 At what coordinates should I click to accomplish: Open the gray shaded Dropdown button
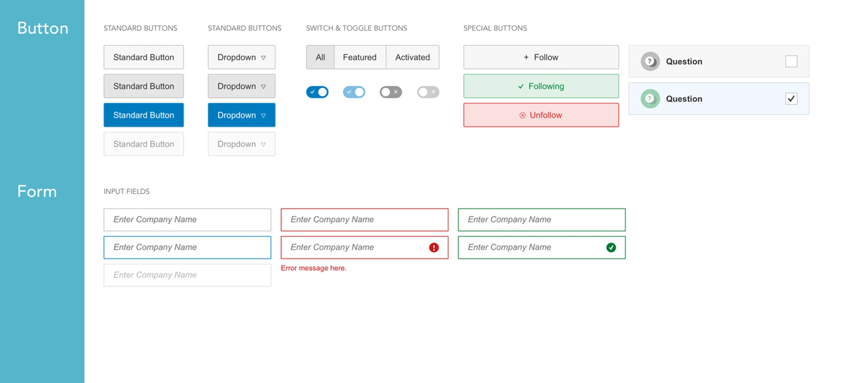click(241, 86)
